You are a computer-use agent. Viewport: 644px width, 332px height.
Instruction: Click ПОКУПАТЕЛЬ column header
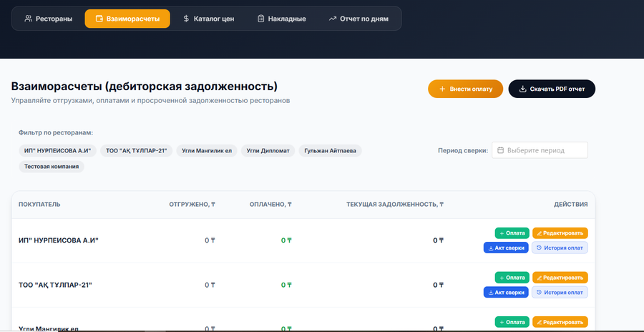39,204
